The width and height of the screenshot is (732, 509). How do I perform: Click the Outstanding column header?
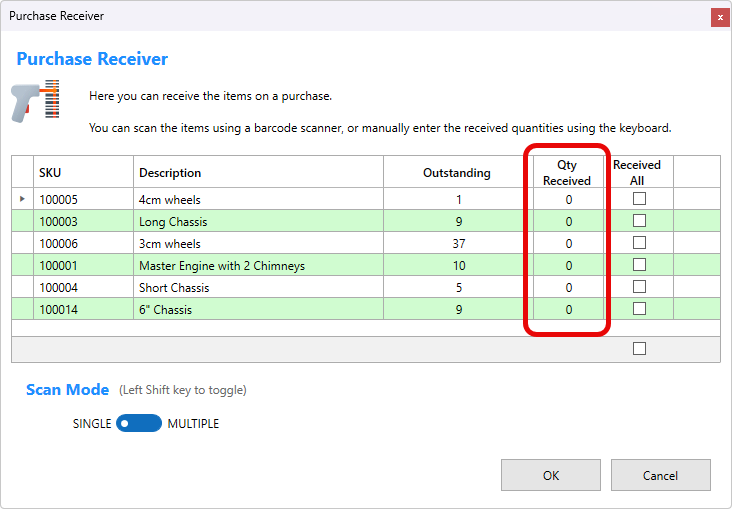[x=456, y=173]
